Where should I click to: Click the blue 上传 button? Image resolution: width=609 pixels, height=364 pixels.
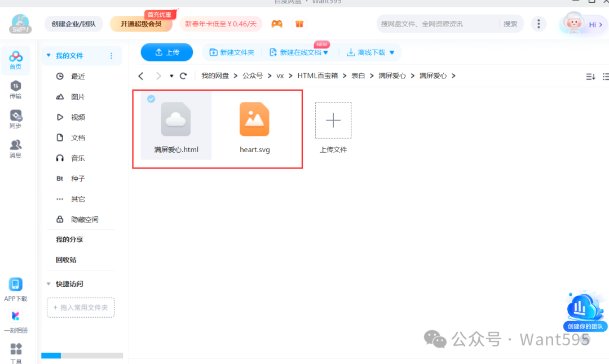(166, 52)
